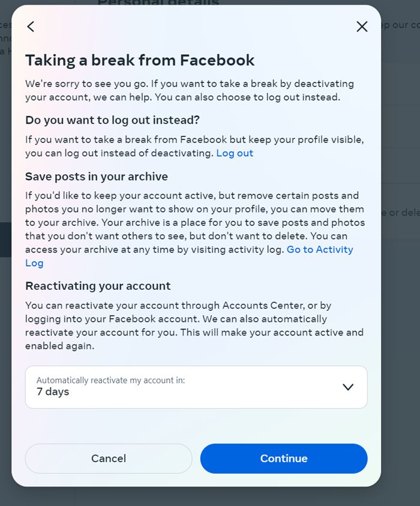
Task: Expand the automatic reactivation duration dropdown
Action: [196, 387]
